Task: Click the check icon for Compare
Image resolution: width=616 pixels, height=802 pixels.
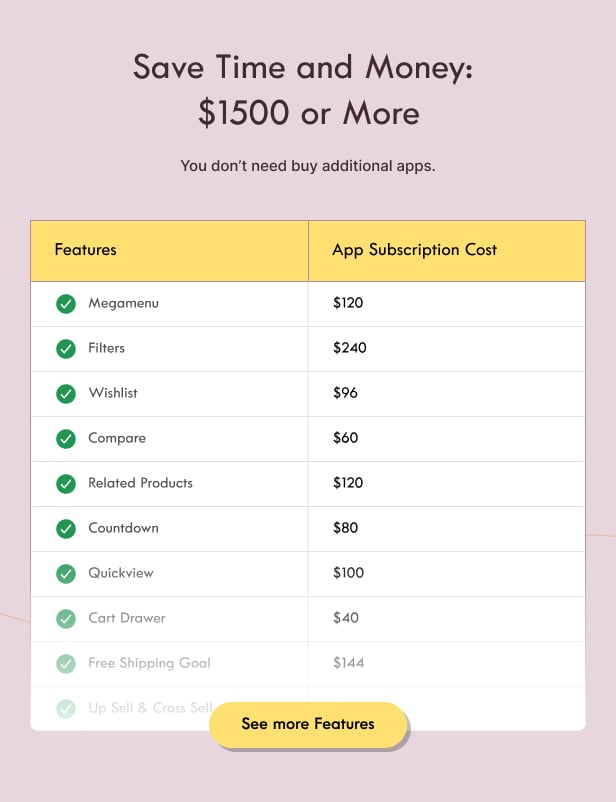Action: coord(65,439)
